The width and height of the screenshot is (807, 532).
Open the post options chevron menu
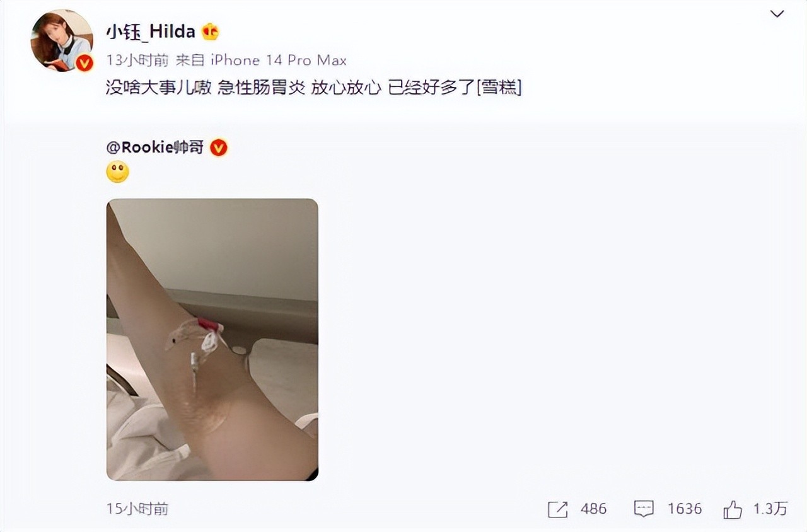coord(777,14)
